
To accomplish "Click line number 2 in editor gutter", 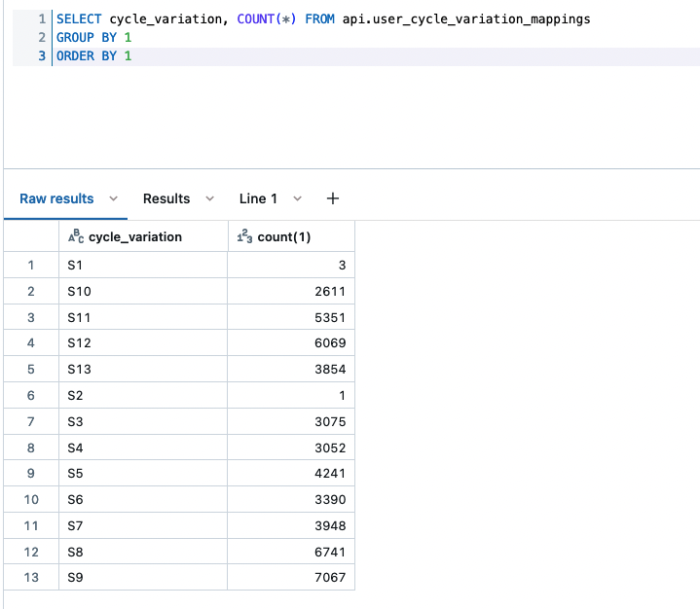I will pyautogui.click(x=42, y=38).
